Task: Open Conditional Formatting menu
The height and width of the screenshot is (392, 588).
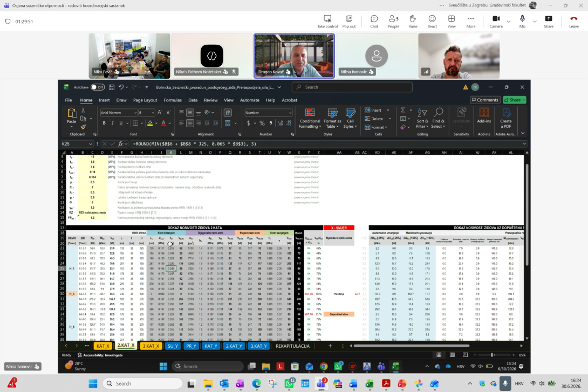Action: coord(310,119)
